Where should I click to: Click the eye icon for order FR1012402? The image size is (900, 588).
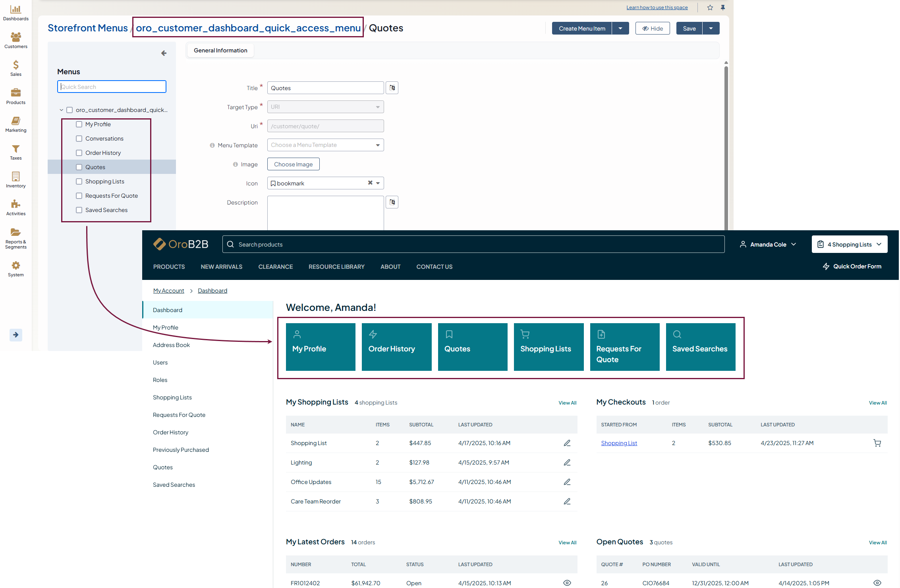(x=567, y=583)
